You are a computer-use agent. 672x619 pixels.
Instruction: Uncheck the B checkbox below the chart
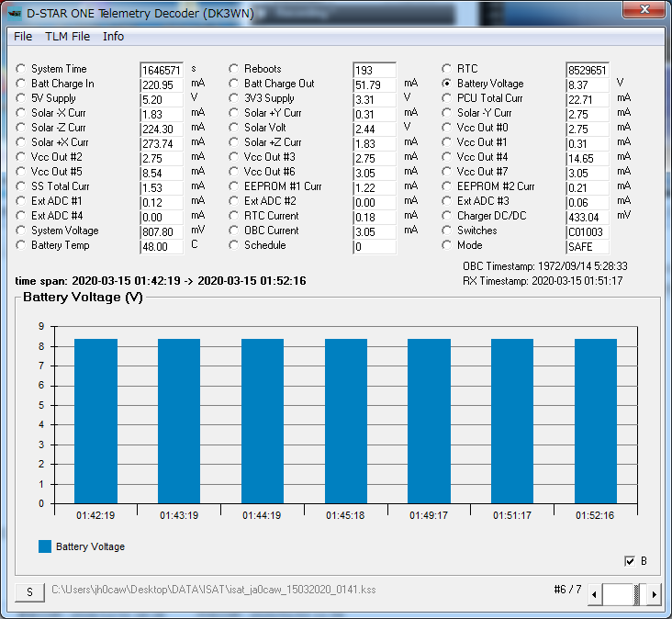[630, 561]
